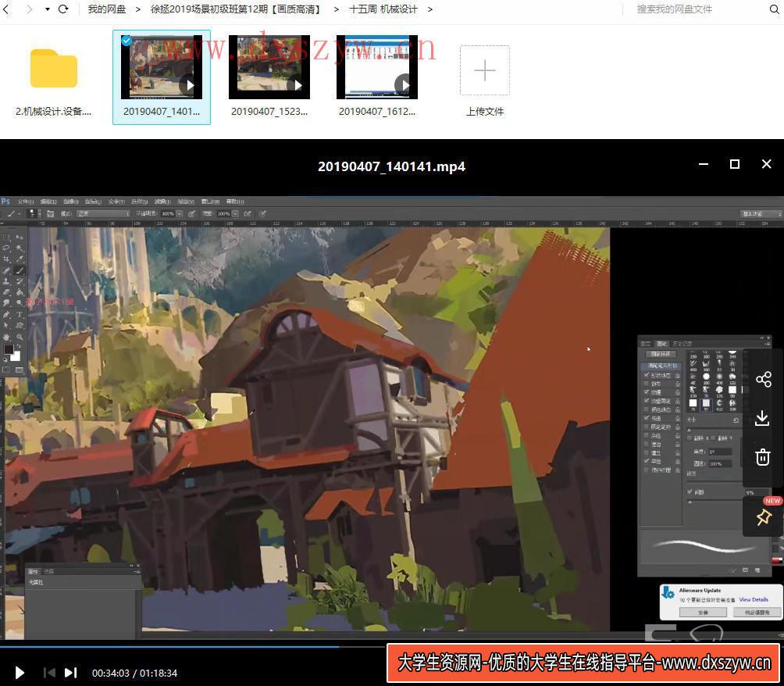Open the 徐拯2019场景初级班第12期 breadcrumb
Viewport: 784px width, 686px height.
(x=236, y=9)
